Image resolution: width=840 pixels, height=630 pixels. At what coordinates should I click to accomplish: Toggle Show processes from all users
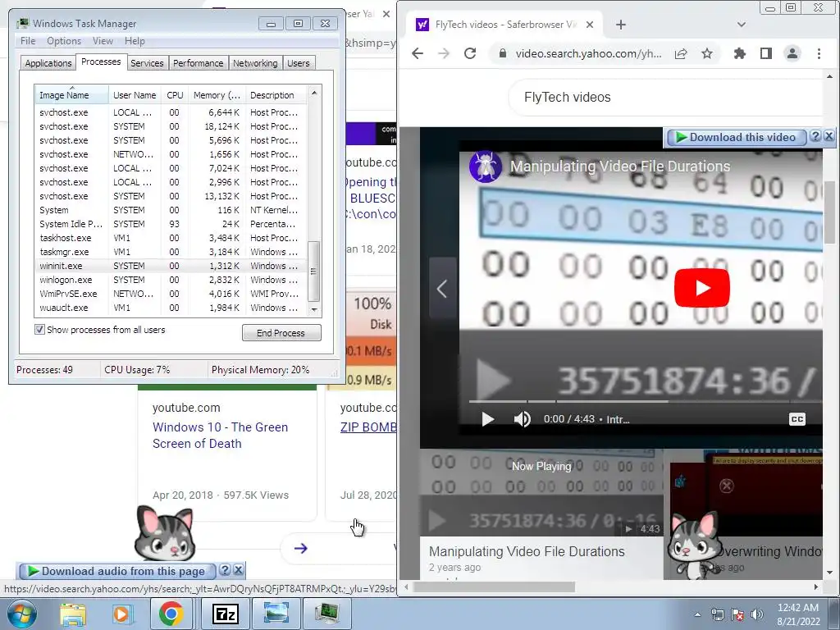click(39, 330)
